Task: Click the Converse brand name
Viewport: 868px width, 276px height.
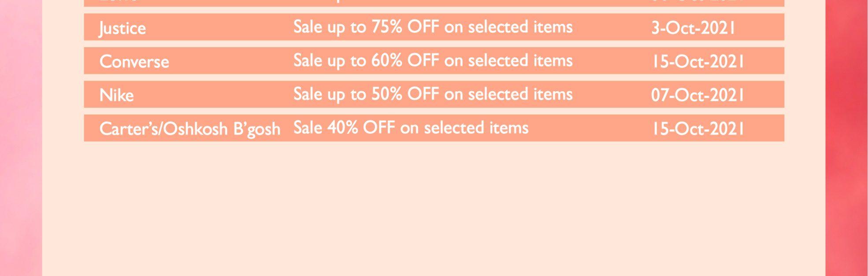Action: tap(134, 62)
